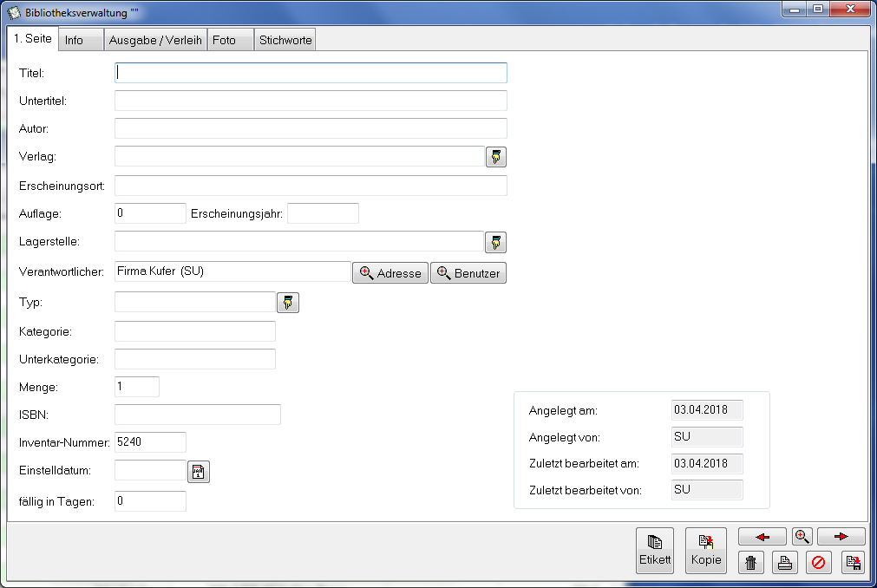Focus the Lagerstelle input field
The width and height of the screenshot is (877, 588).
pyautogui.click(x=299, y=241)
